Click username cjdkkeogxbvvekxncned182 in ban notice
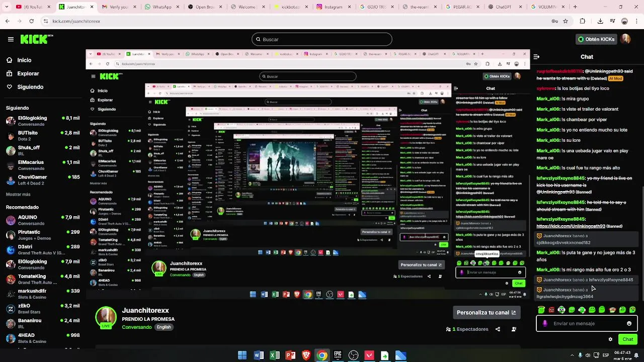644x362 pixels. pos(563,242)
